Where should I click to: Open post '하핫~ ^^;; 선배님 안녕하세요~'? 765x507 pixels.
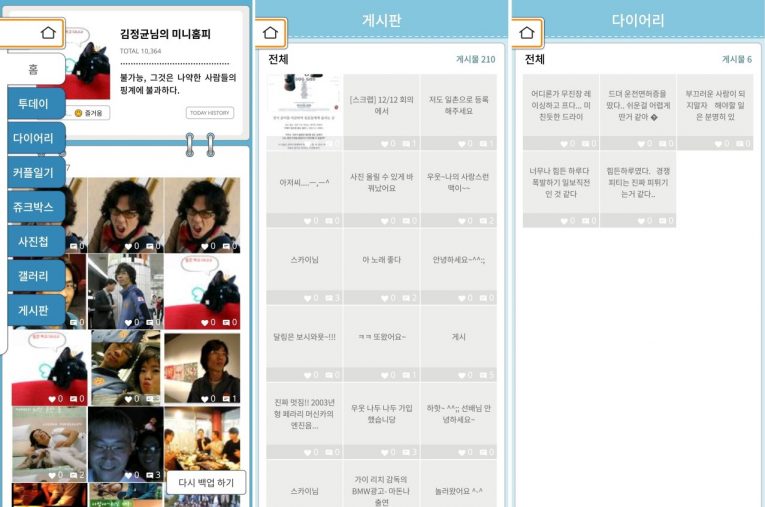(x=459, y=420)
